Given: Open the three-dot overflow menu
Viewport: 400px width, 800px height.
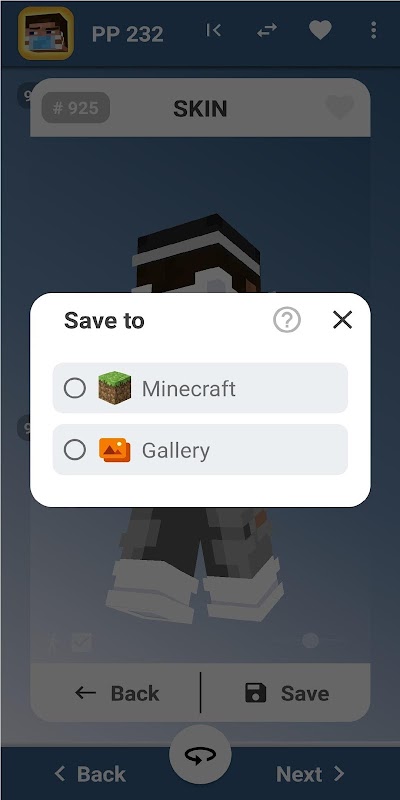Looking at the screenshot, I should coord(373,31).
